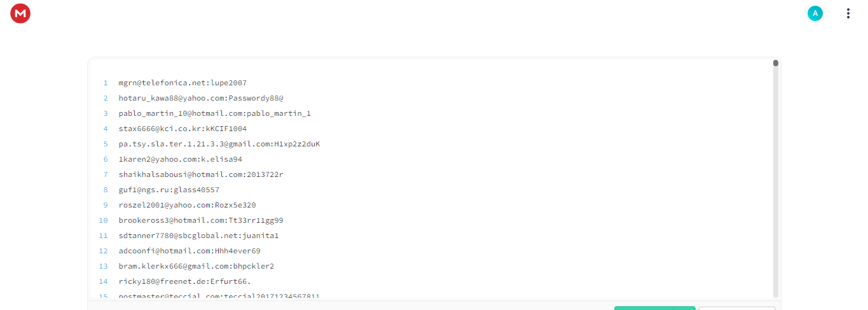The image size is (868, 310).
Task: Open the account avatar labeled A
Action: [815, 13]
